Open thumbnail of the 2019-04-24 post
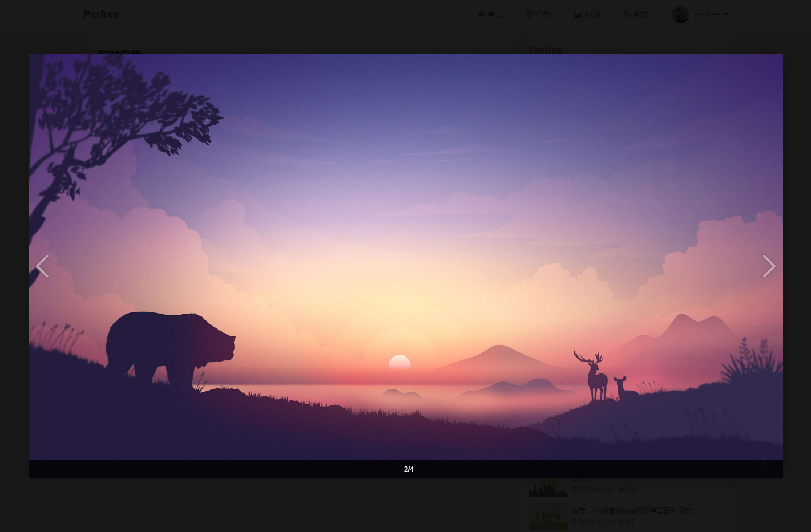This screenshot has width=811, height=532. 548,515
